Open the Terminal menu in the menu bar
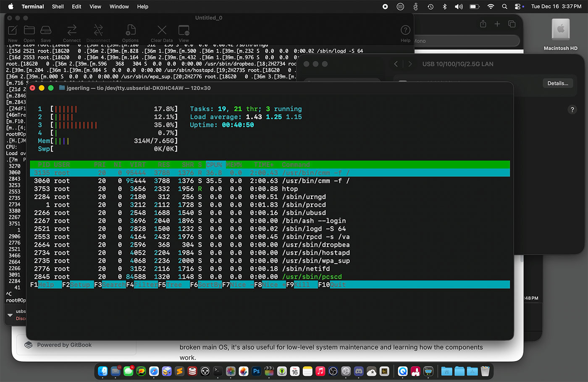The height and width of the screenshot is (382, 588). click(x=33, y=6)
